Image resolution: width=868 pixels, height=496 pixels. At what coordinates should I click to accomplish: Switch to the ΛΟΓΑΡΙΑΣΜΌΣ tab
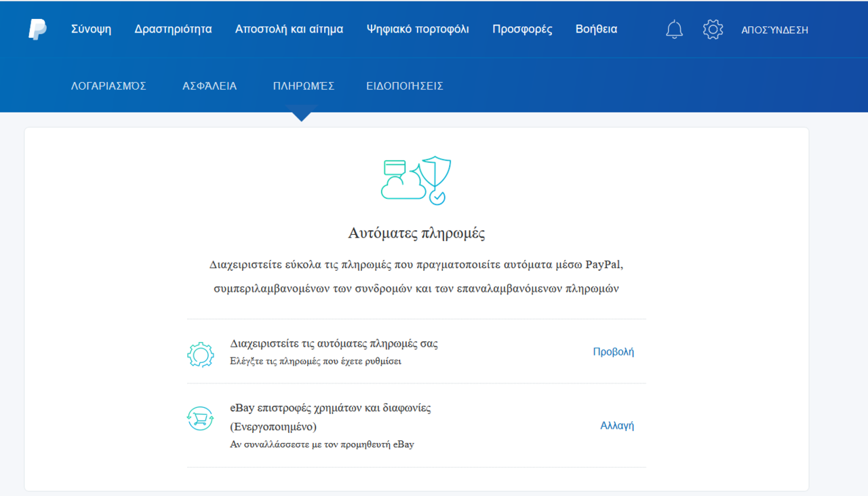click(108, 86)
